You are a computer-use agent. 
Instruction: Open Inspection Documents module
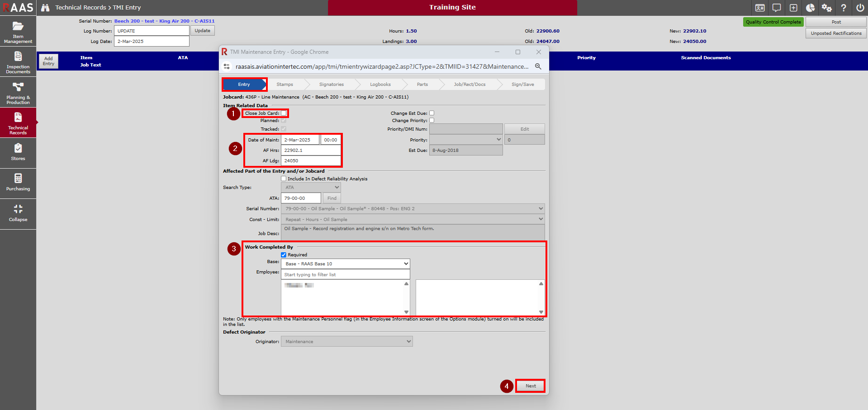(18, 62)
